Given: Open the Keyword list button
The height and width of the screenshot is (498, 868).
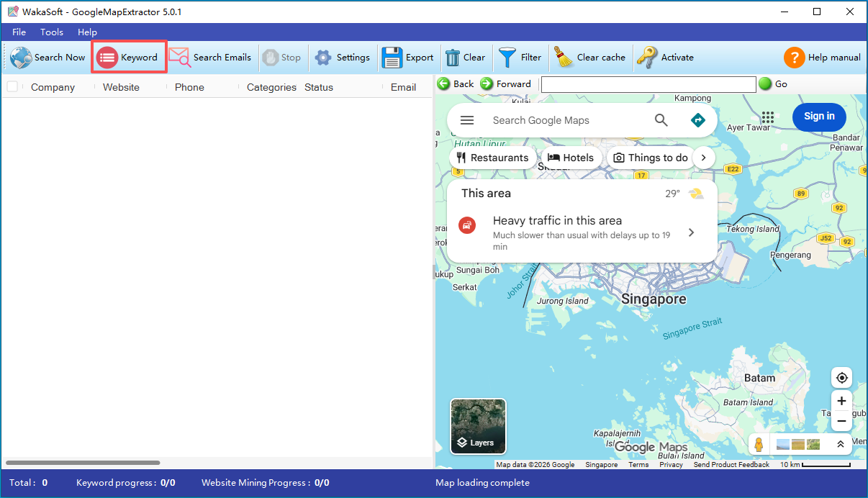Looking at the screenshot, I should pyautogui.click(x=128, y=58).
